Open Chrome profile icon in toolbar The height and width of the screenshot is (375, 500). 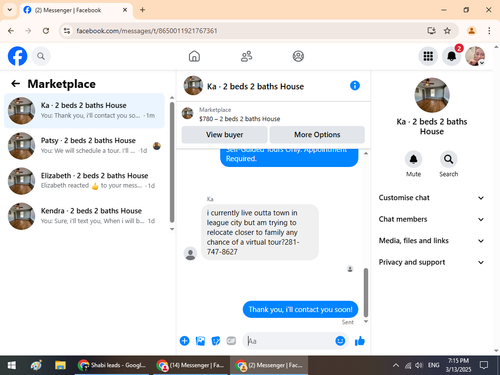[x=471, y=31]
